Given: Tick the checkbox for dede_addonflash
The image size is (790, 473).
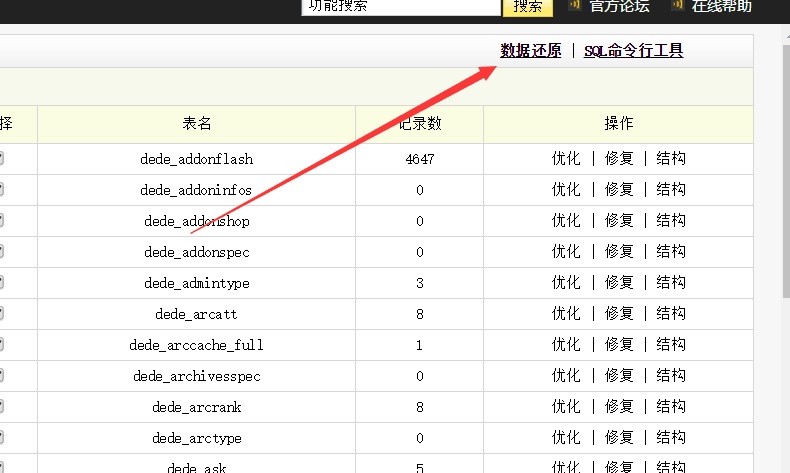Looking at the screenshot, I should coord(1,158).
